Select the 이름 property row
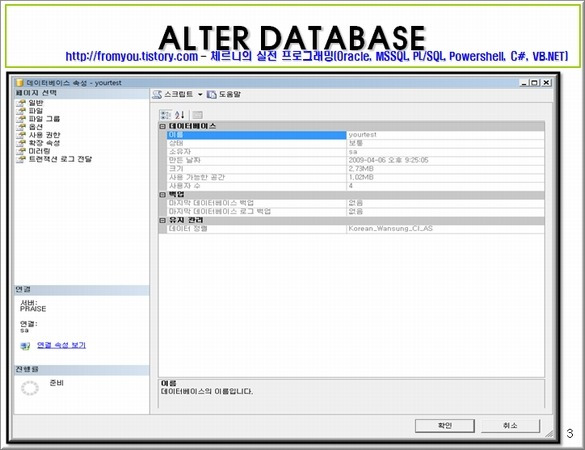Image resolution: width=585 pixels, height=450 pixels. click(x=355, y=135)
